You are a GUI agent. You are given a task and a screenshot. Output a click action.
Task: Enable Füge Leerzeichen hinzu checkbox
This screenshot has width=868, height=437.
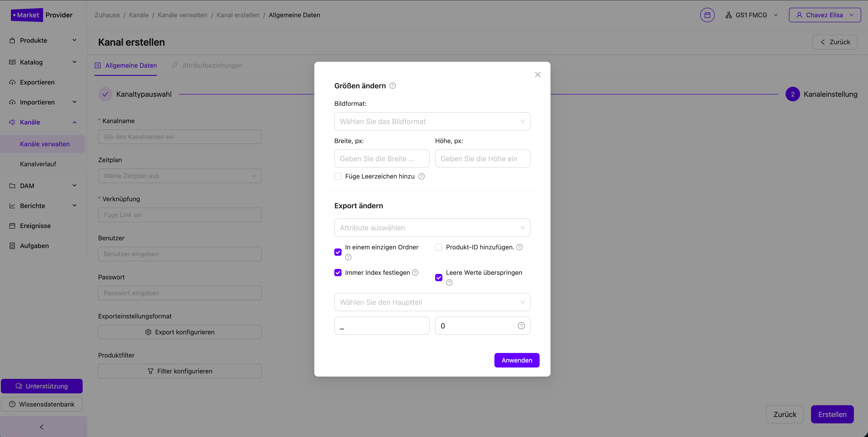pyautogui.click(x=338, y=176)
